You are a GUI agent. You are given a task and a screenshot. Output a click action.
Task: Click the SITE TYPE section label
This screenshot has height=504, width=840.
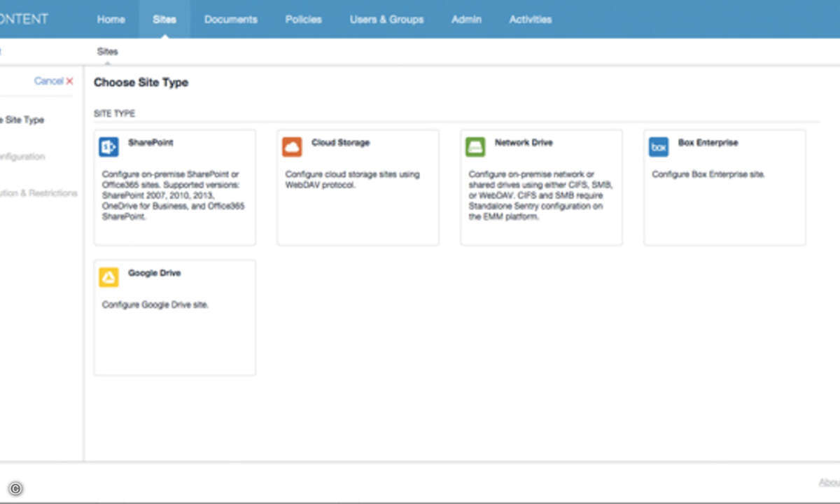[115, 113]
